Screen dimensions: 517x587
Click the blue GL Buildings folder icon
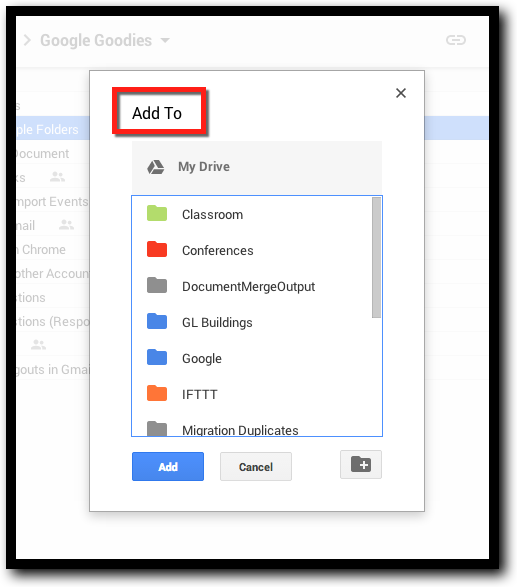pyautogui.click(x=157, y=321)
